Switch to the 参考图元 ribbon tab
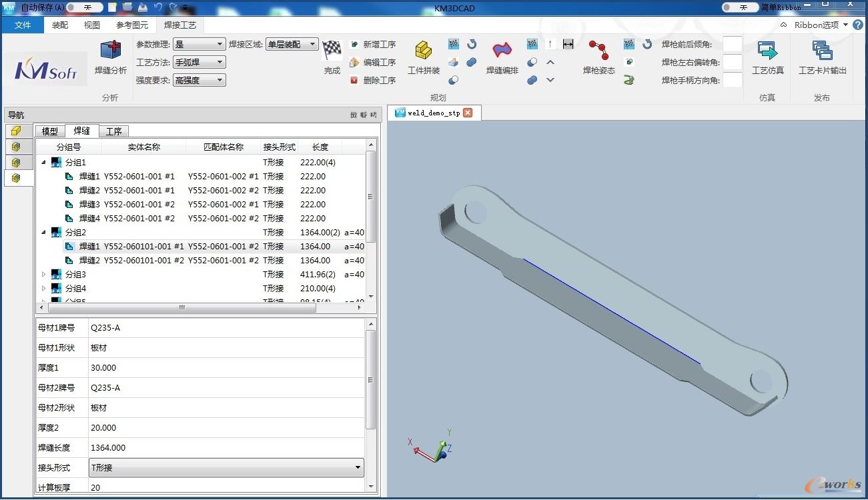The height and width of the screenshot is (500, 868). click(132, 25)
